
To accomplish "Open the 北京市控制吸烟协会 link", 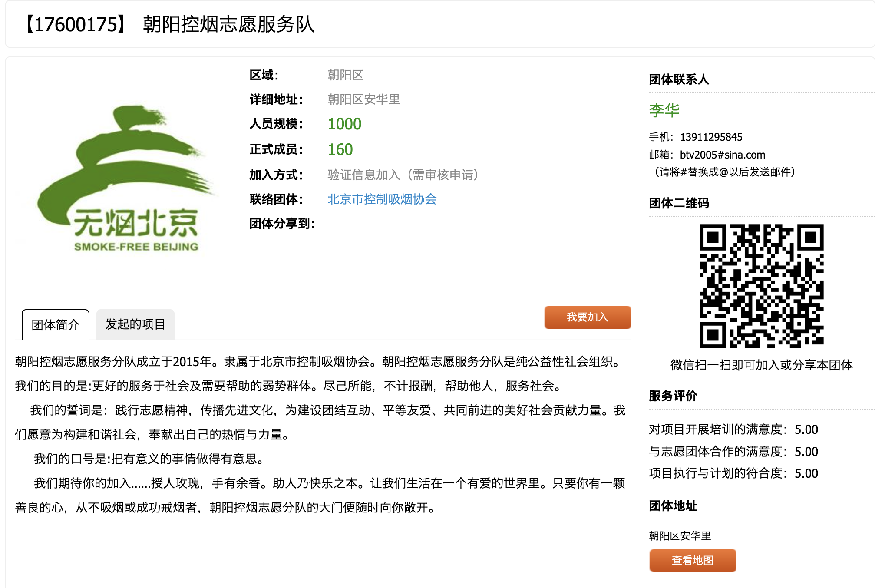I will click(x=382, y=199).
